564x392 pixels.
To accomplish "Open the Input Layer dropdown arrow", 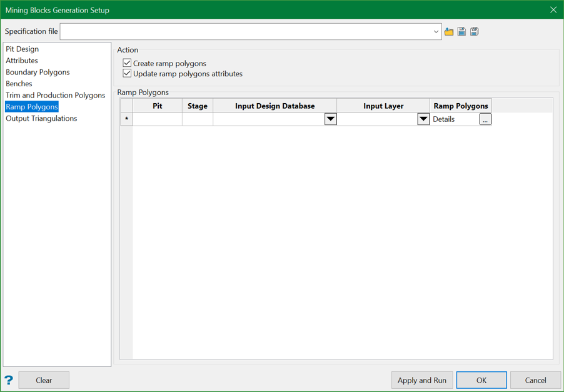I will 423,119.
